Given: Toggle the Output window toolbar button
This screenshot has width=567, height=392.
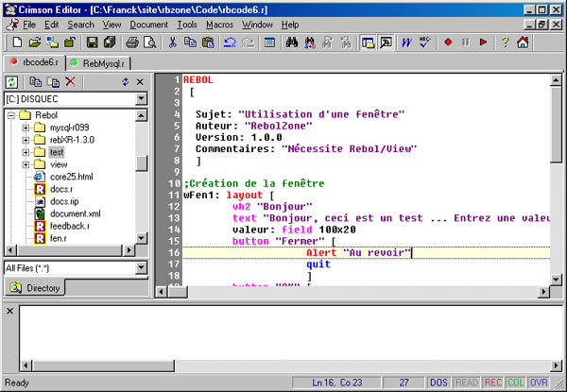Looking at the screenshot, I should click(386, 43).
